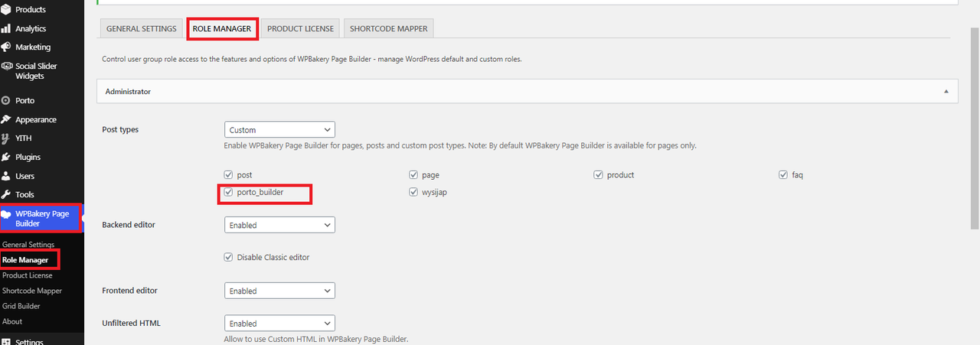
Task: Open the About sidebar submenu item
Action: click(x=12, y=321)
